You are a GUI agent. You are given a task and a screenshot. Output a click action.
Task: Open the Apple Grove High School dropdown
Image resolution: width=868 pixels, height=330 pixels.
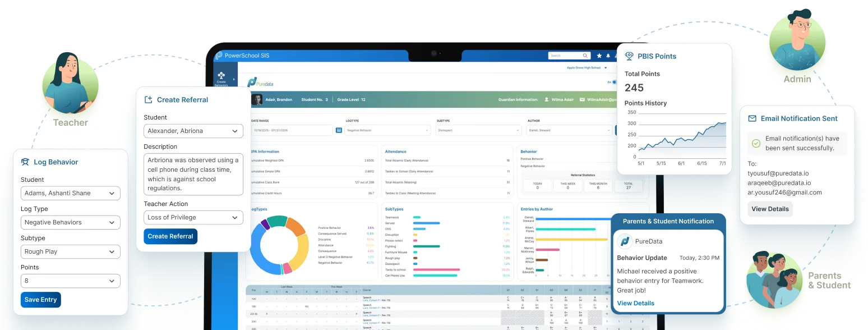(586, 67)
